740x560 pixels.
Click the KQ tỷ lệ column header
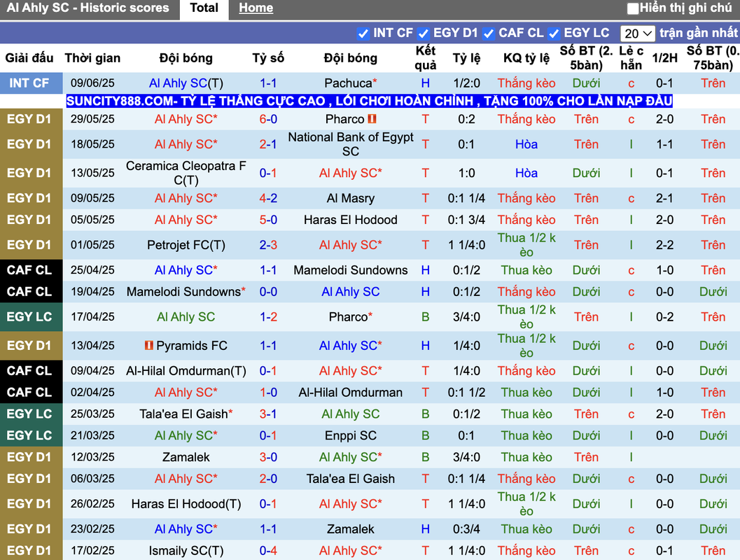[526, 58]
